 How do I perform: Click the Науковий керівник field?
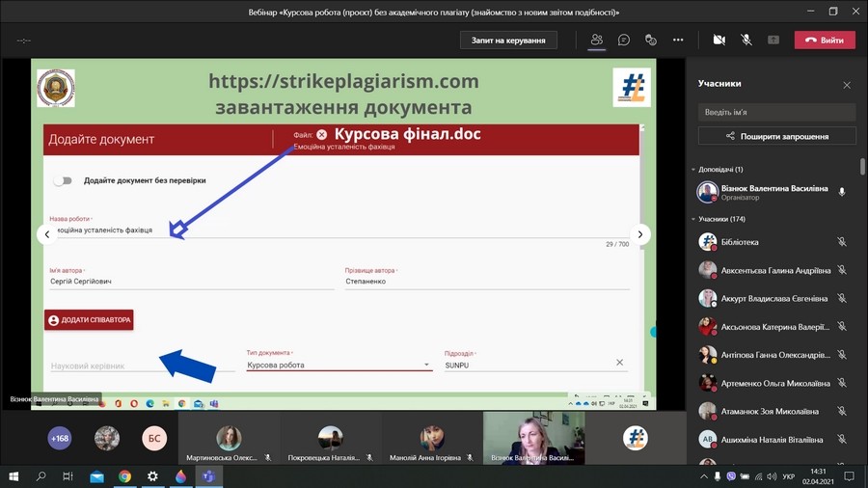coord(143,366)
